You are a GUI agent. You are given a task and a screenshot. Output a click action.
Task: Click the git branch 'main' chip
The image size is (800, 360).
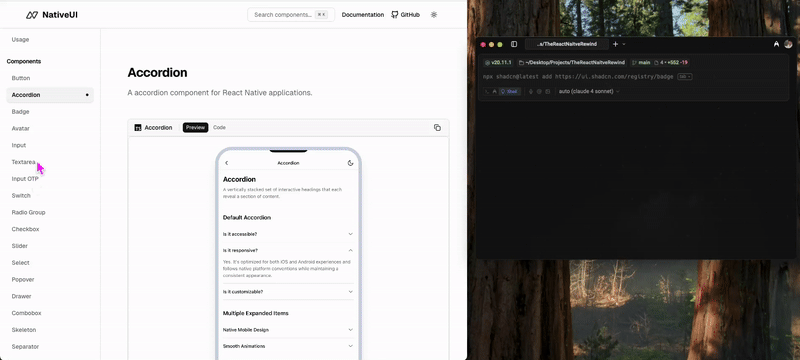(x=641, y=63)
